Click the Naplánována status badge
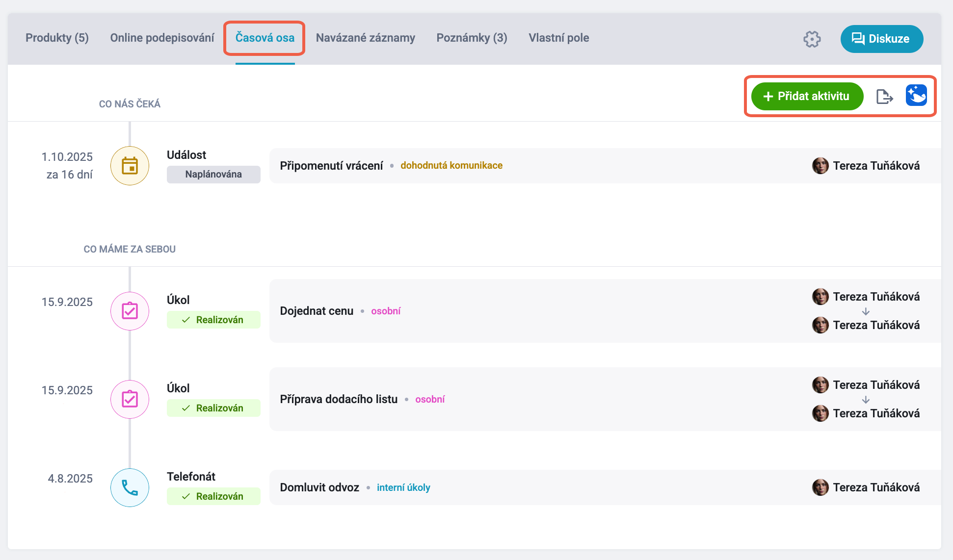953x560 pixels. [213, 174]
